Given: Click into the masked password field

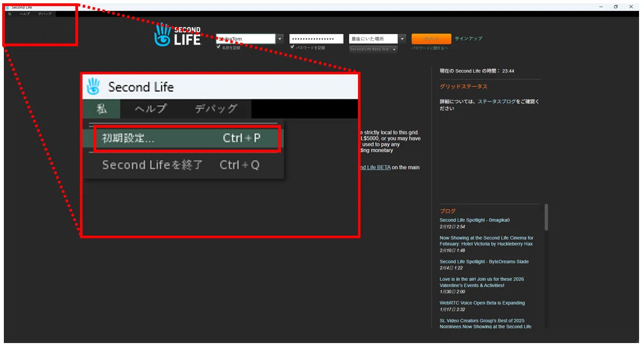Looking at the screenshot, I should (316, 39).
